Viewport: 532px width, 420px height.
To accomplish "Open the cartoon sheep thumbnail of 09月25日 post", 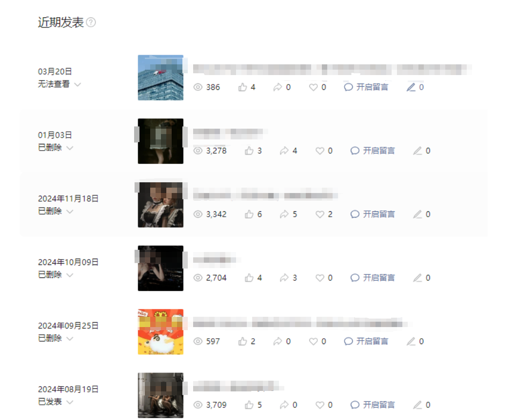I will click(160, 332).
